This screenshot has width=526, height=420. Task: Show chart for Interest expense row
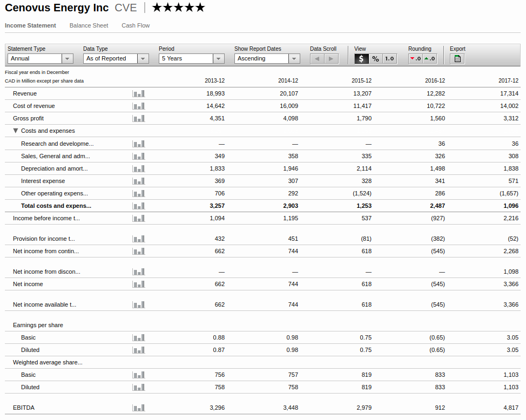139,181
